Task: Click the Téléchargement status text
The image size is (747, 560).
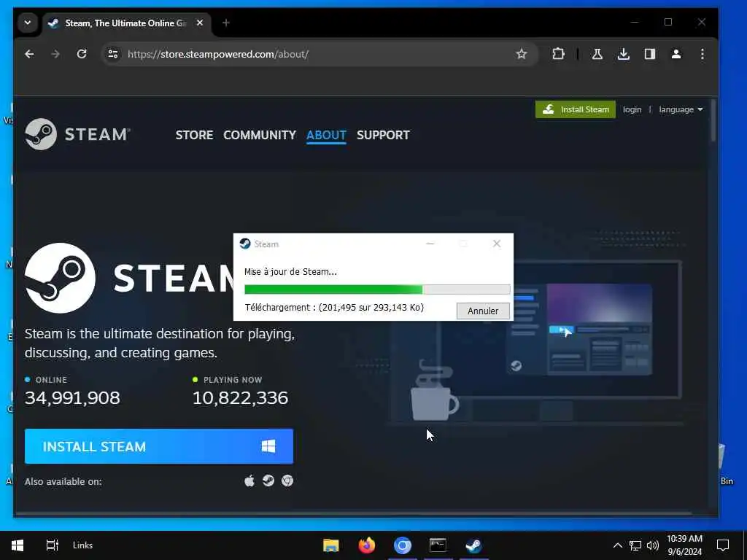Action: pos(334,307)
